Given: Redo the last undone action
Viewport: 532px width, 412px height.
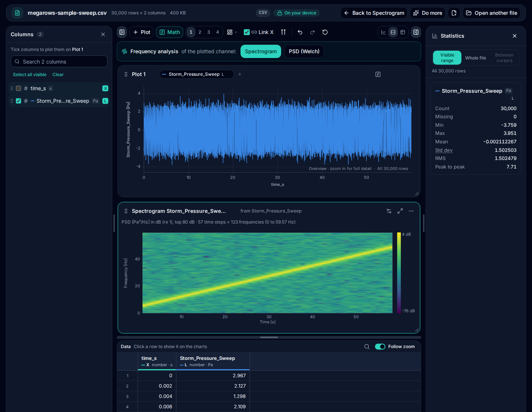Looking at the screenshot, I should pyautogui.click(x=313, y=32).
